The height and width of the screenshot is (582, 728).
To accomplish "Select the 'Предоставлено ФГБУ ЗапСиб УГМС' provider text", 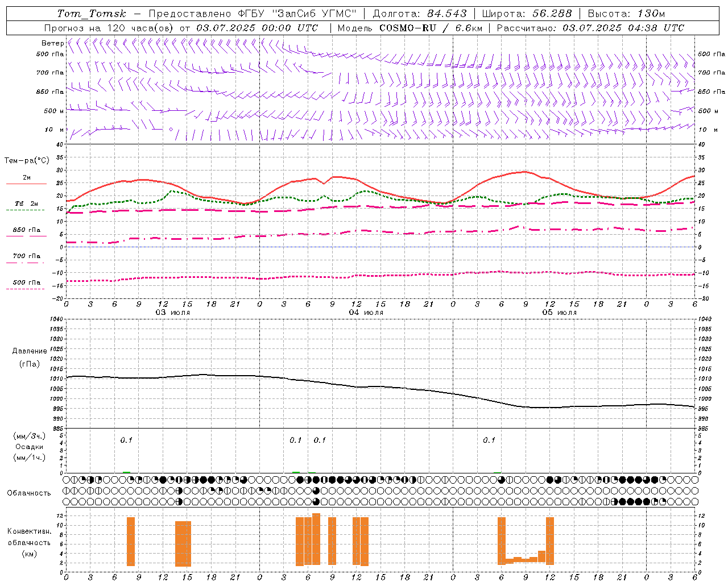I will click(253, 14).
